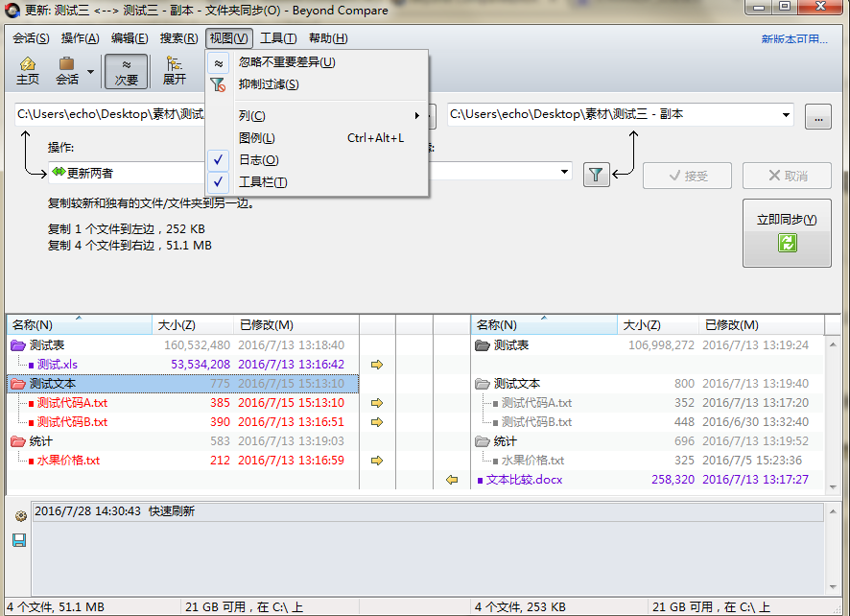Click the ... browse button for the right folder
850x616 pixels.
pos(817,115)
